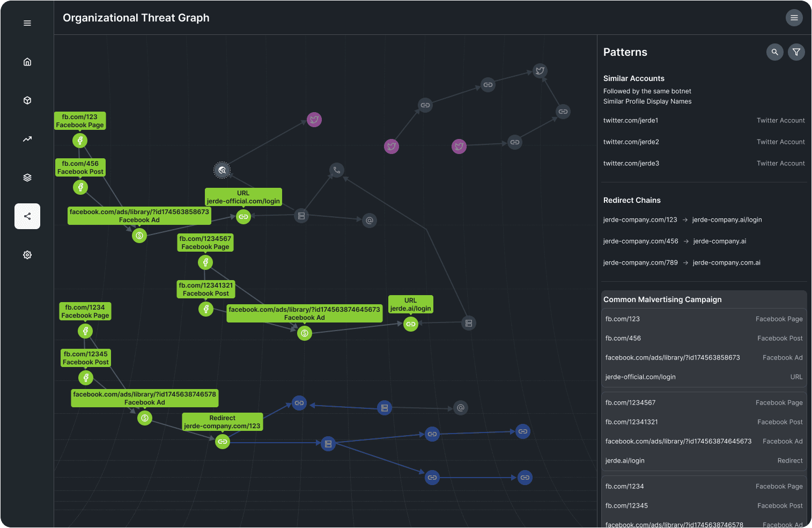Filter patterns using funnel icon
Viewport: 812px width, 528px height.
pyautogui.click(x=796, y=52)
